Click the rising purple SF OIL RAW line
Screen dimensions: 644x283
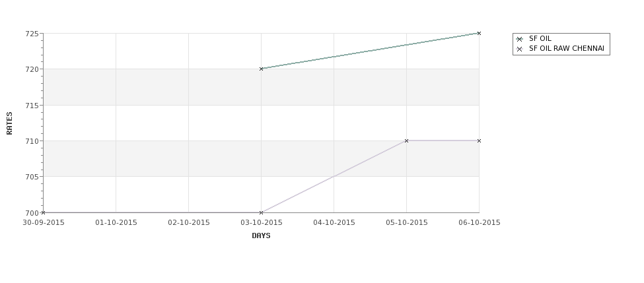coord(334,176)
